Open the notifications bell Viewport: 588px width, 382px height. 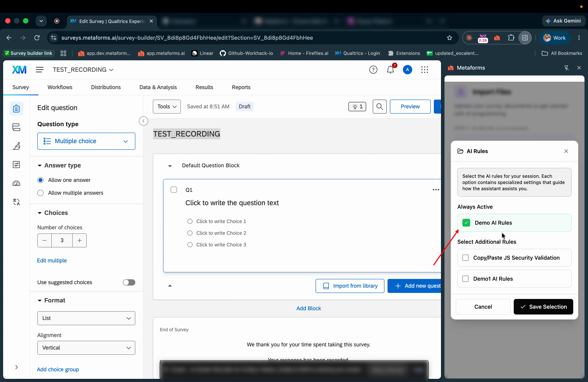pos(390,70)
